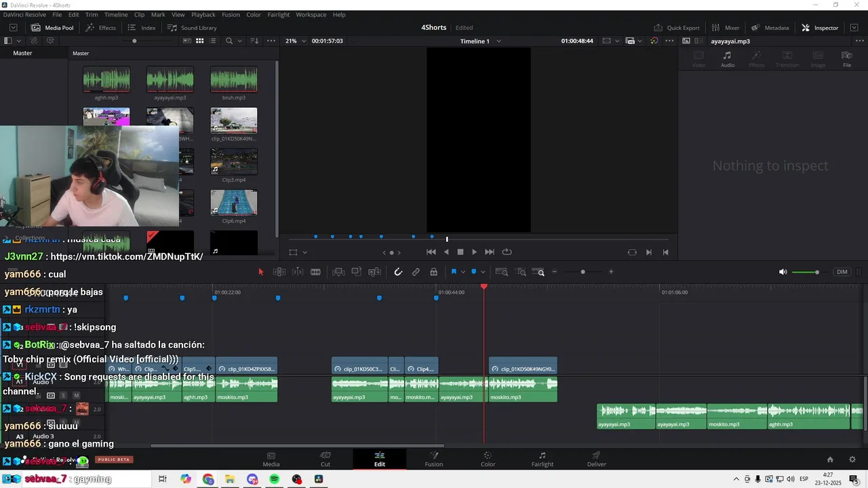Viewport: 868px width, 488px height.
Task: Toggle Linked Selection chain icon
Action: 416,272
